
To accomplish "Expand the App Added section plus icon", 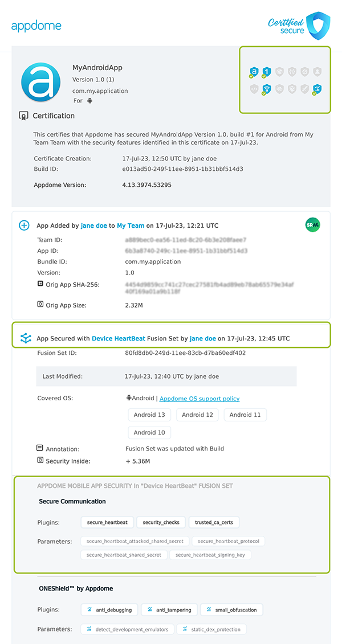I will pyautogui.click(x=25, y=225).
